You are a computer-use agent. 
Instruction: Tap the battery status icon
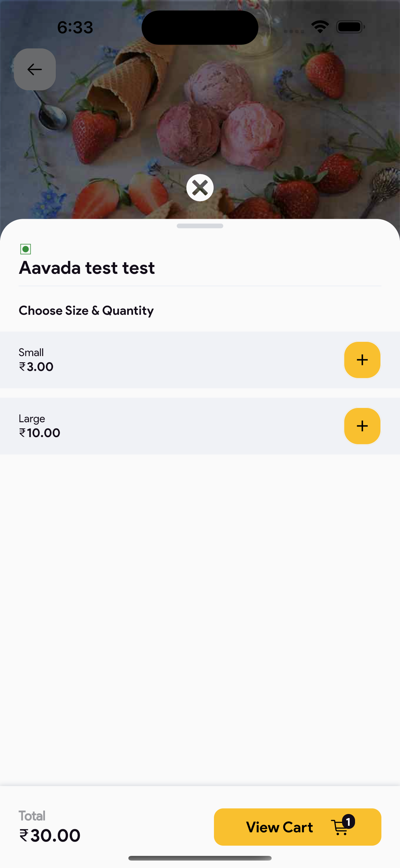click(350, 27)
